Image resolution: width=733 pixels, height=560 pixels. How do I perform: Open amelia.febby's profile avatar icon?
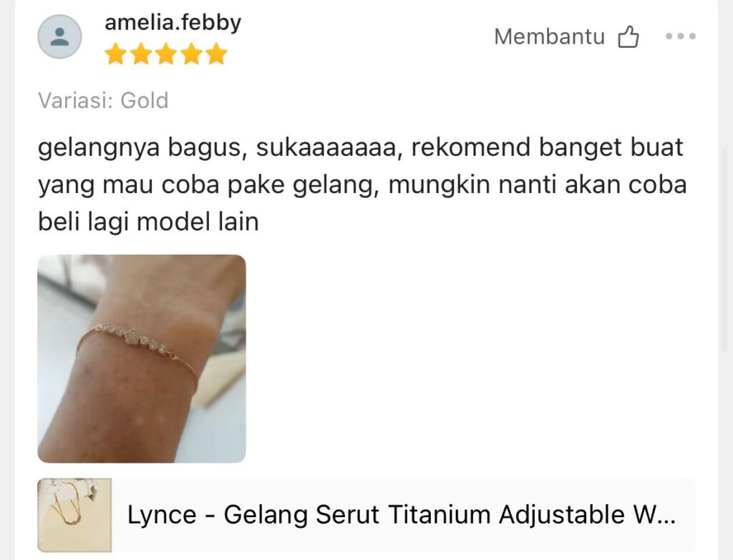[x=59, y=36]
